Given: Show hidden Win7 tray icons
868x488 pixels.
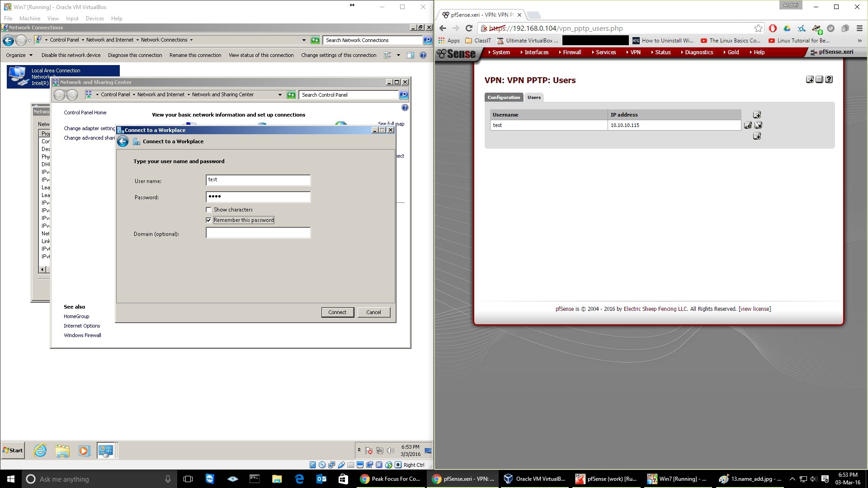Looking at the screenshot, I should pyautogui.click(x=359, y=450).
